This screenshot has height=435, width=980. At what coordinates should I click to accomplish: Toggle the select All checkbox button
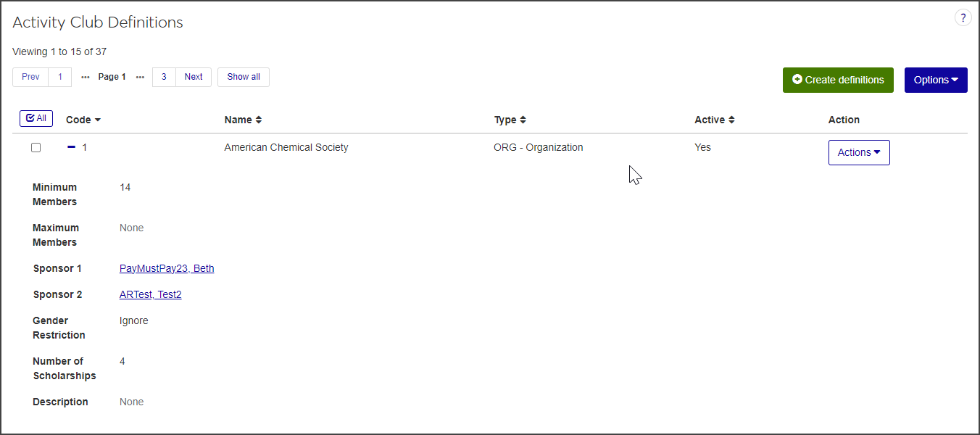(x=36, y=118)
